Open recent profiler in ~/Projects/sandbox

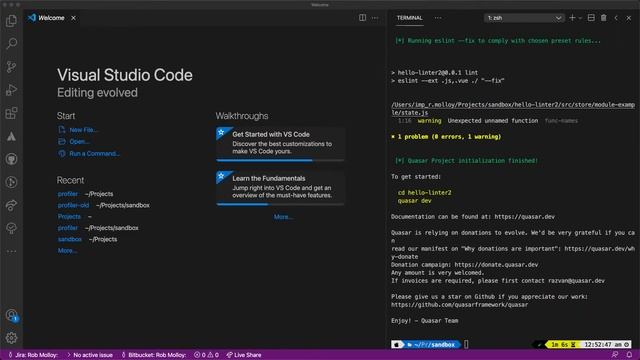pyautogui.click(x=68, y=228)
